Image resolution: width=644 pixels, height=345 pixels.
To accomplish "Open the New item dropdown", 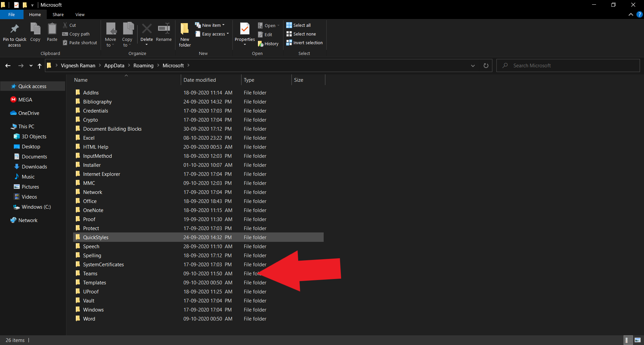I will (x=210, y=25).
